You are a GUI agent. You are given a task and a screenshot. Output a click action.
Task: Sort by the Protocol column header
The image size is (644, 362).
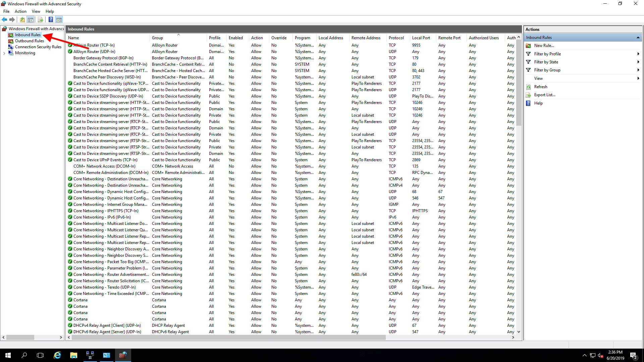click(x=398, y=38)
